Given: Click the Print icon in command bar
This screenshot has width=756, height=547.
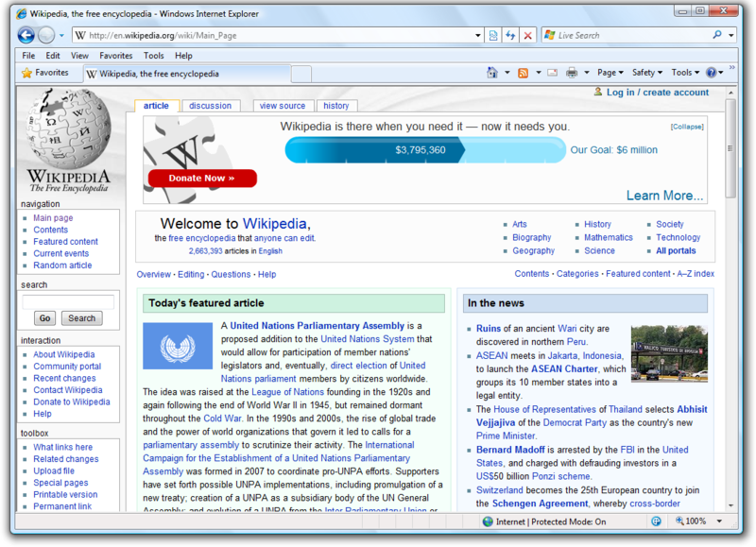Looking at the screenshot, I should point(572,73).
